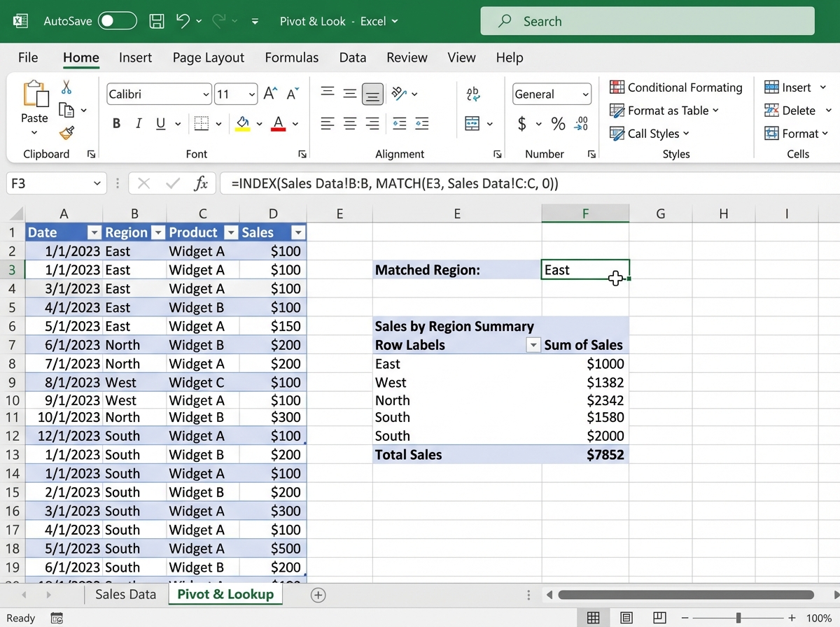
Task: Apply the red Font Color
Action: [x=278, y=124]
